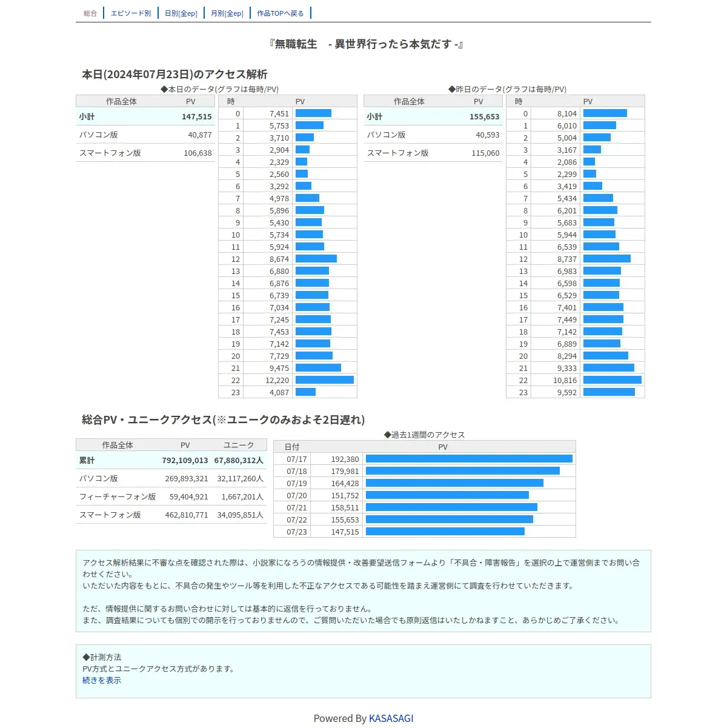Switch to 月別[全ep] tab
Viewport: 727px width, 728px height.
point(227,13)
